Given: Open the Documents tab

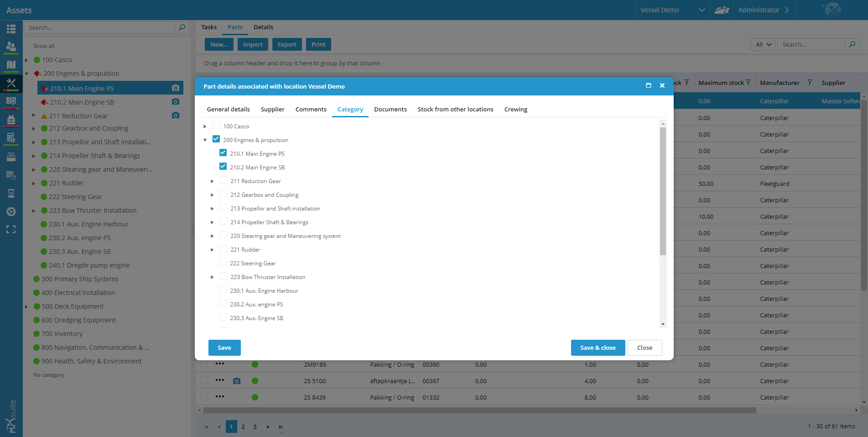Looking at the screenshot, I should 390,110.
